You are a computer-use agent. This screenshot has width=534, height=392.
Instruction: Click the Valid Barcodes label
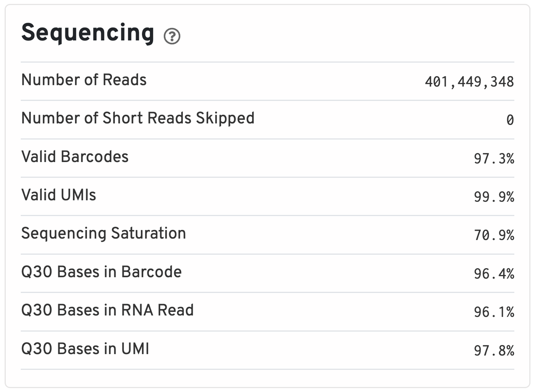75,157
